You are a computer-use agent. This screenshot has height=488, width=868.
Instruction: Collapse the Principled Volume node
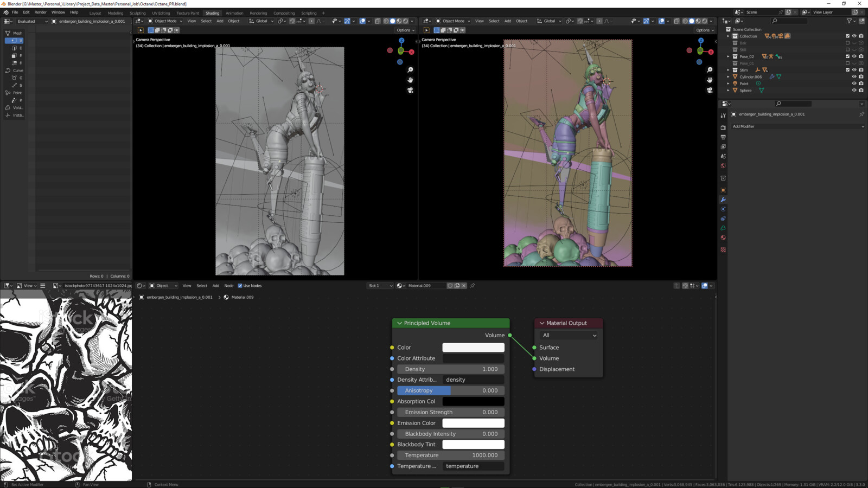(400, 323)
